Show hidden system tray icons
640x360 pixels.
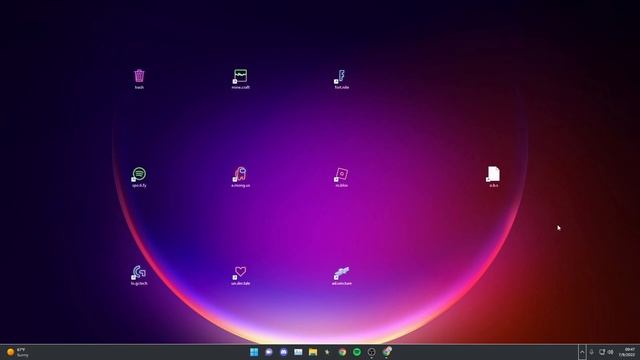pos(582,352)
